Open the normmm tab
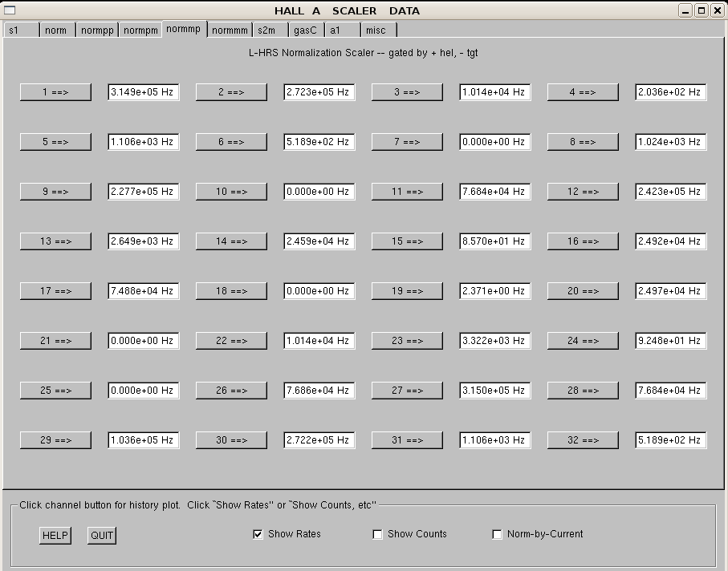728x571 pixels. click(x=230, y=30)
